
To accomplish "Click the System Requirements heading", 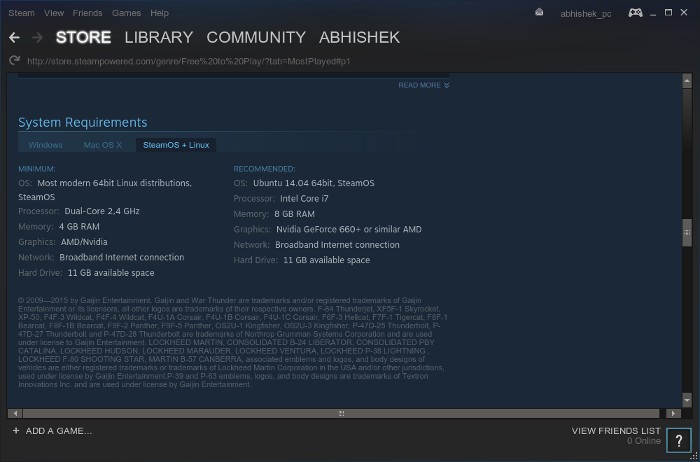I will pos(83,122).
